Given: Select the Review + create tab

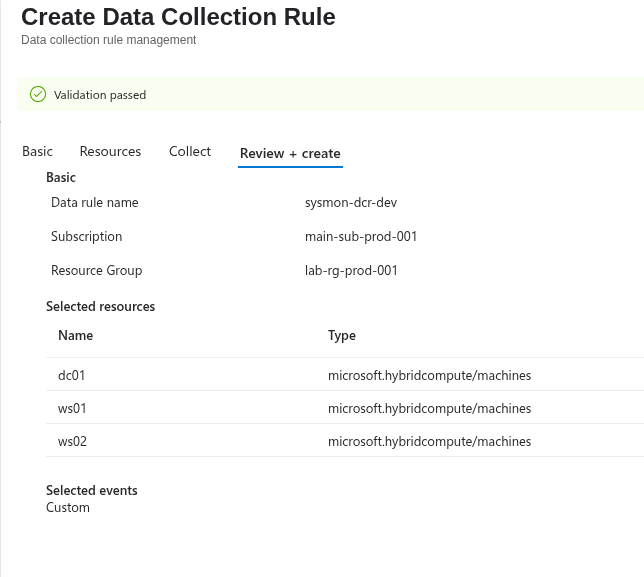Looking at the screenshot, I should pyautogui.click(x=290, y=153).
